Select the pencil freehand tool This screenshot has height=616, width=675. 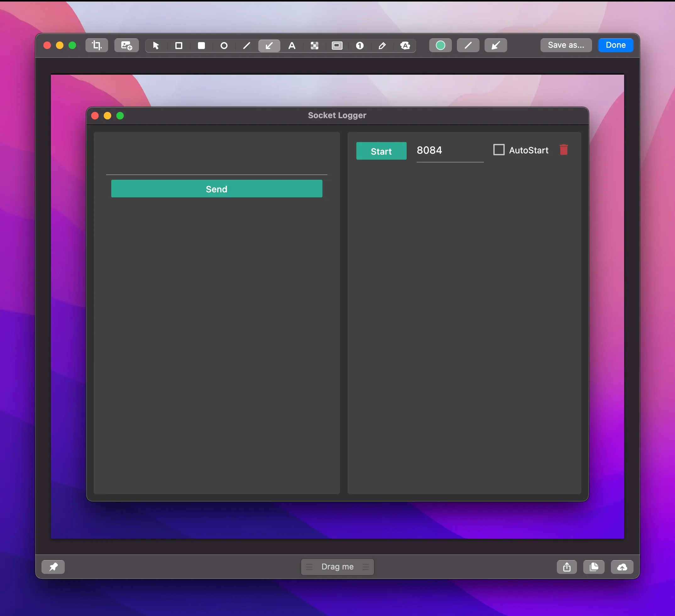coord(382,46)
